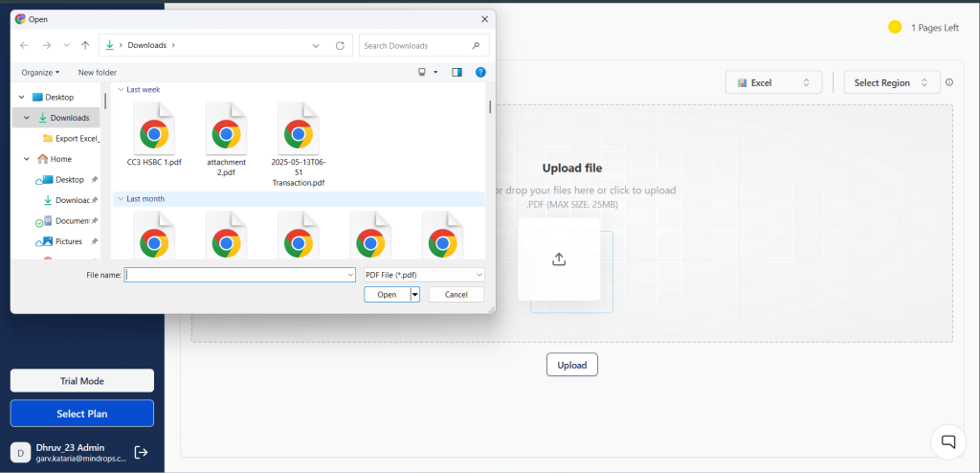980x473 pixels.
Task: Click the Select Plan button
Action: pos(82,414)
